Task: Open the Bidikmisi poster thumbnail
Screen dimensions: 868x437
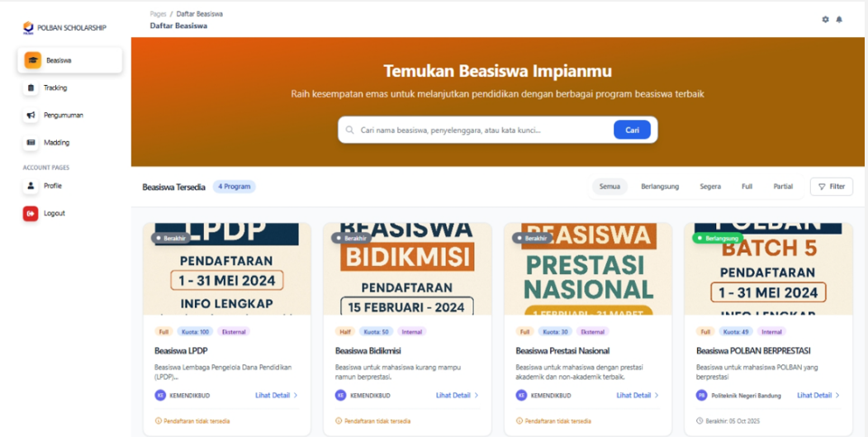Action: coord(407,269)
